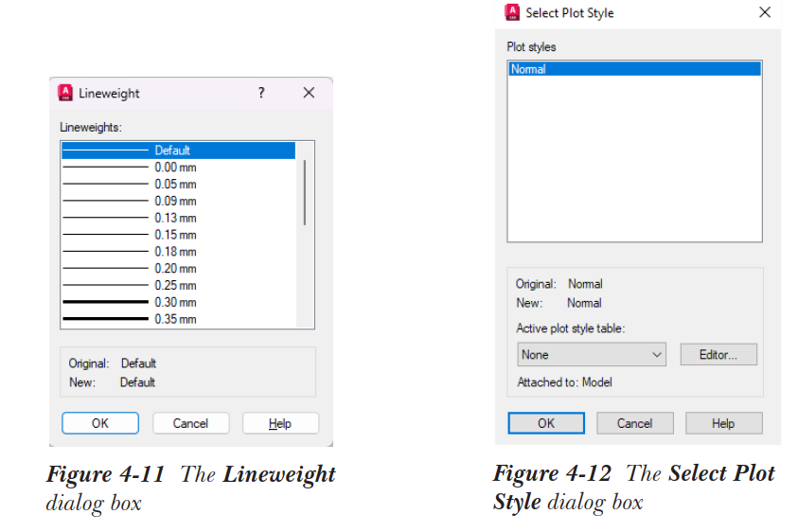Click the question mark help icon in Lineweight dialog
Screen dimensions: 798x532
[x=261, y=93]
